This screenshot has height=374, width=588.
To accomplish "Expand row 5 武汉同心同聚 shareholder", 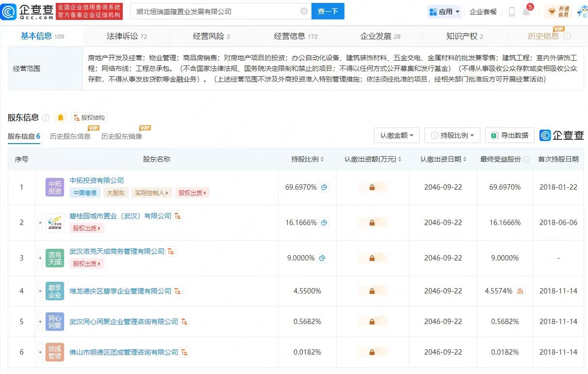I will point(40,322).
